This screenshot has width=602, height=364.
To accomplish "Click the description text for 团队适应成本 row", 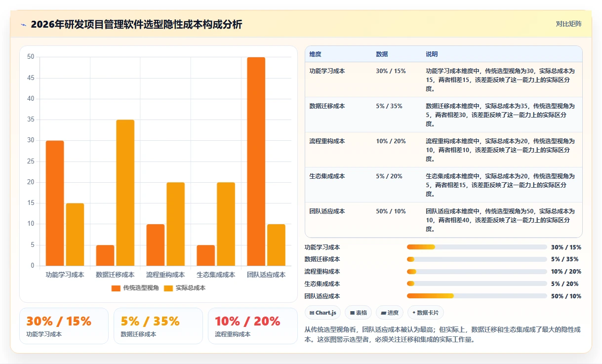I will [500, 220].
